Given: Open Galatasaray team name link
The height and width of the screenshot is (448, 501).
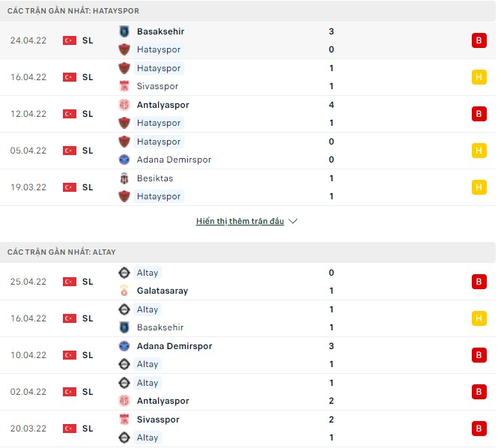Looking at the screenshot, I should pyautogui.click(x=162, y=291).
